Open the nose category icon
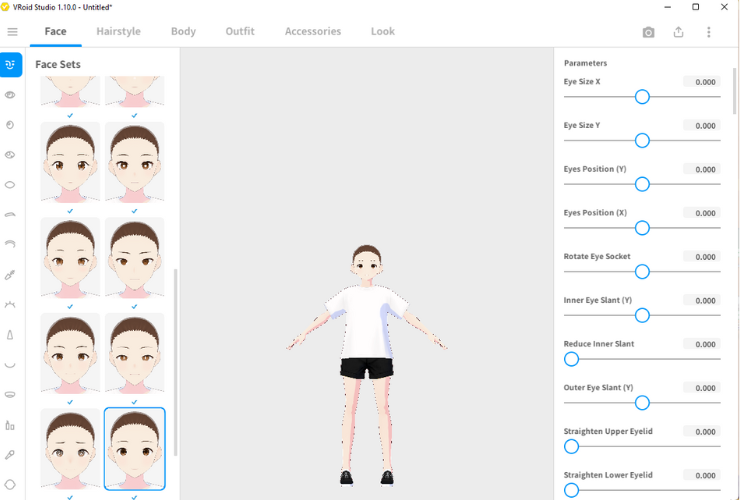740x500 pixels. (x=10, y=335)
